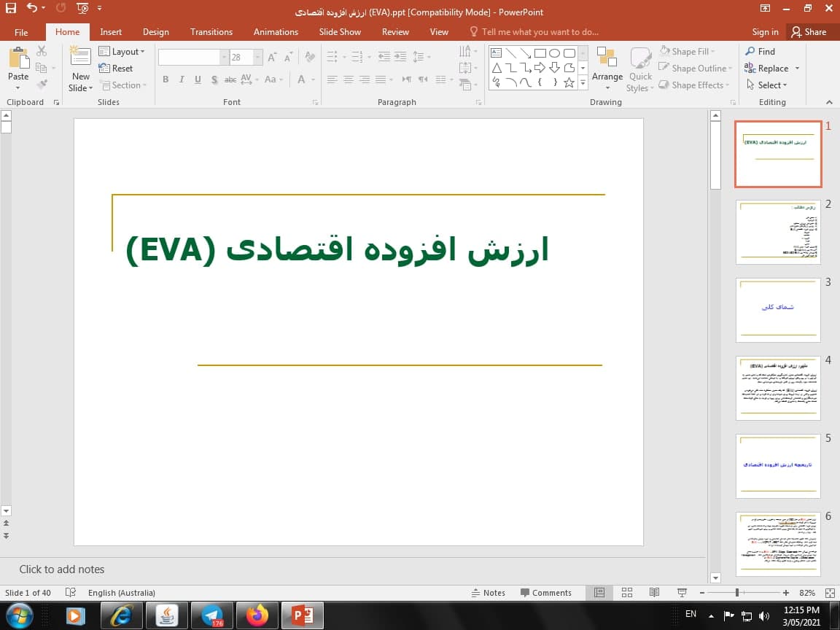
Task: Switch to Notes view via status bar toggle
Action: point(489,592)
